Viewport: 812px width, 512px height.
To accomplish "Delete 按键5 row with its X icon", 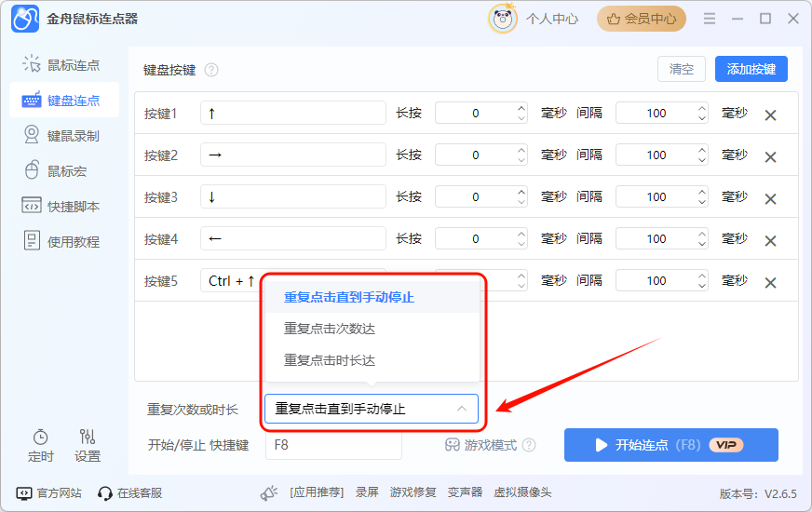I will 770,283.
